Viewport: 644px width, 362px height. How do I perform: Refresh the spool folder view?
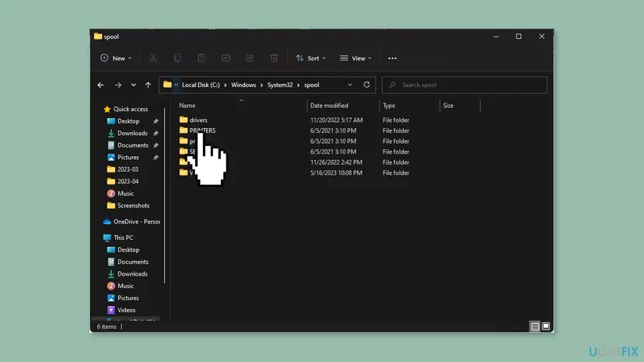point(367,85)
